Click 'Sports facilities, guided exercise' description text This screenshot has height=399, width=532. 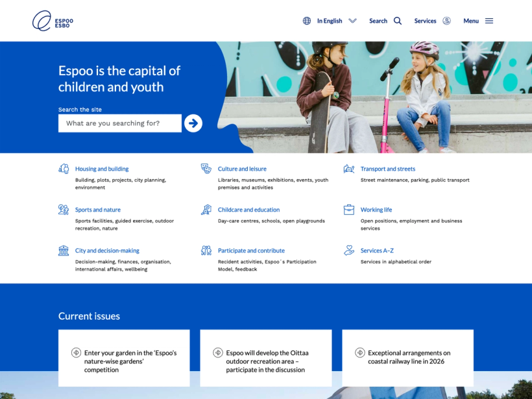125,224
